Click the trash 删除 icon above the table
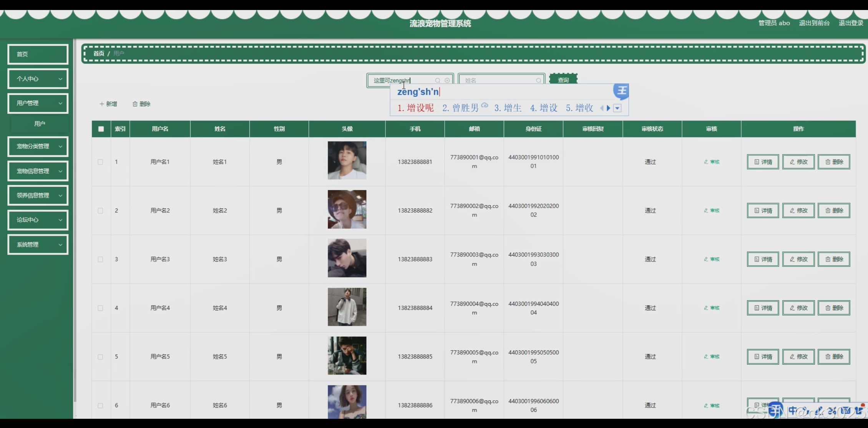 (x=135, y=104)
